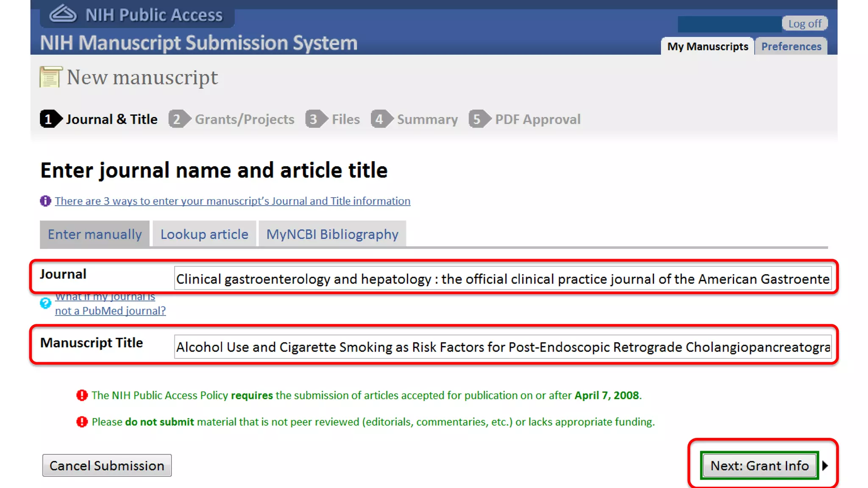Select the Enter manually tab
868x488 pixels.
(95, 234)
